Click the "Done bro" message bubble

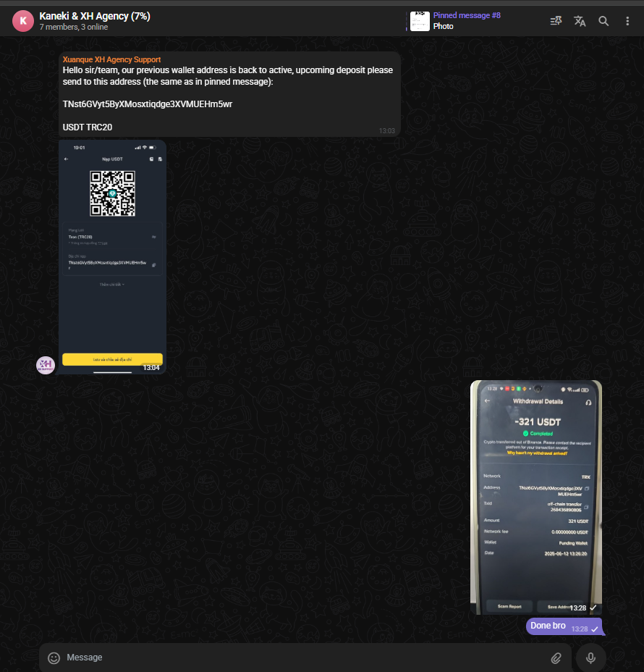(548, 626)
